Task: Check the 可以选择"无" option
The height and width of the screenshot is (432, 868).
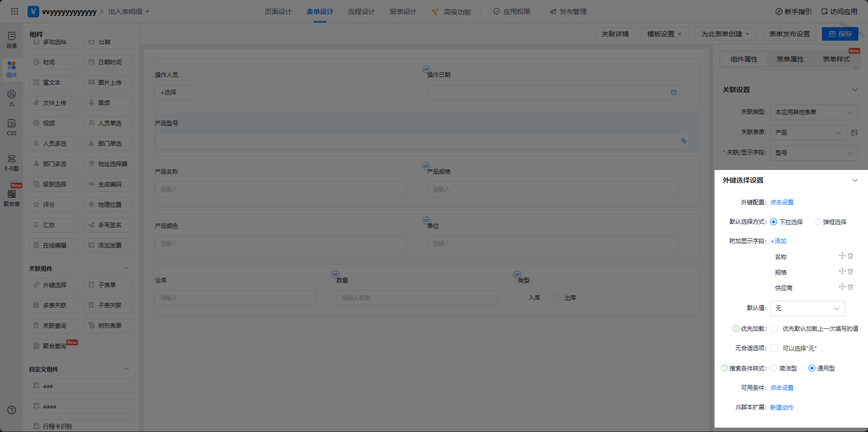Action: 774,348
